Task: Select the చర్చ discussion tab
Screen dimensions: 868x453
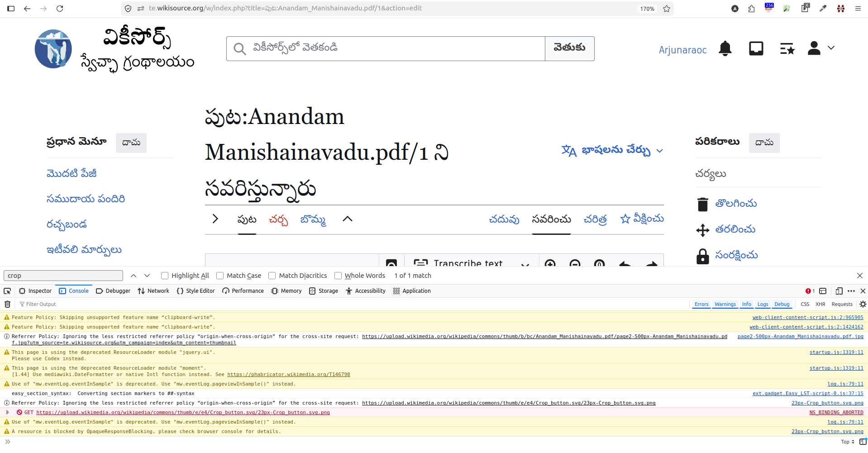Action: 278,219
